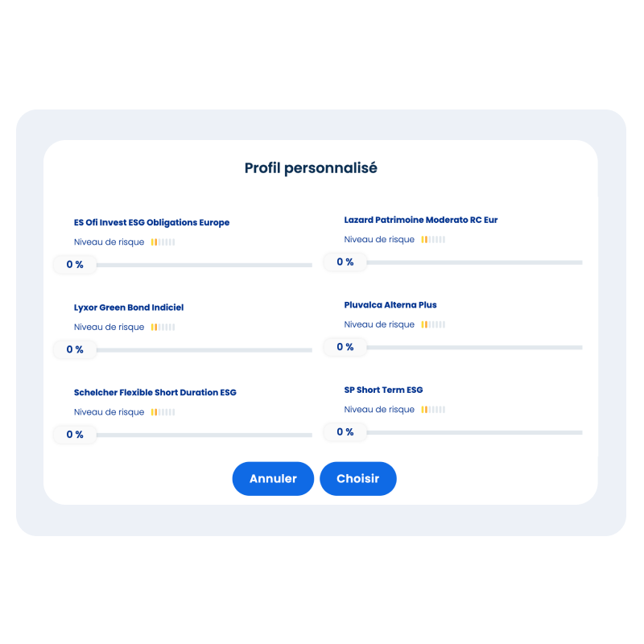The width and height of the screenshot is (644, 644).
Task: Open the Pluvalca Alterna Plus fund
Action: pyautogui.click(x=390, y=304)
